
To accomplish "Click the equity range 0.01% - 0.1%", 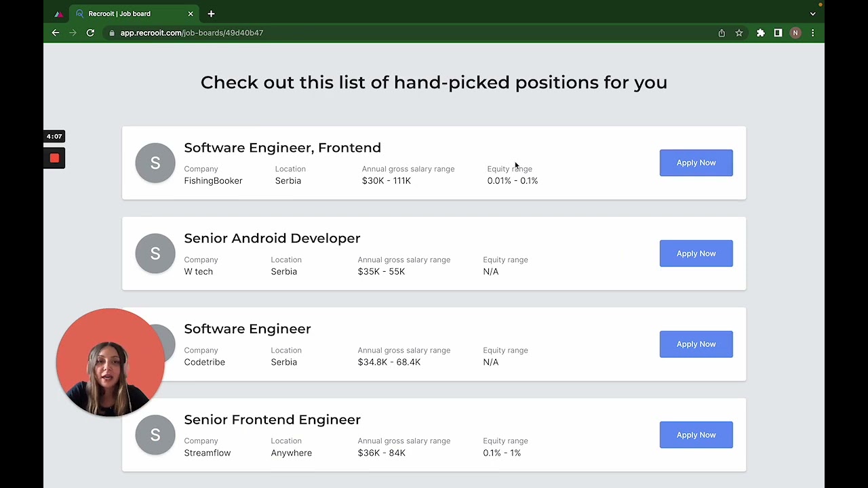I will pos(512,181).
